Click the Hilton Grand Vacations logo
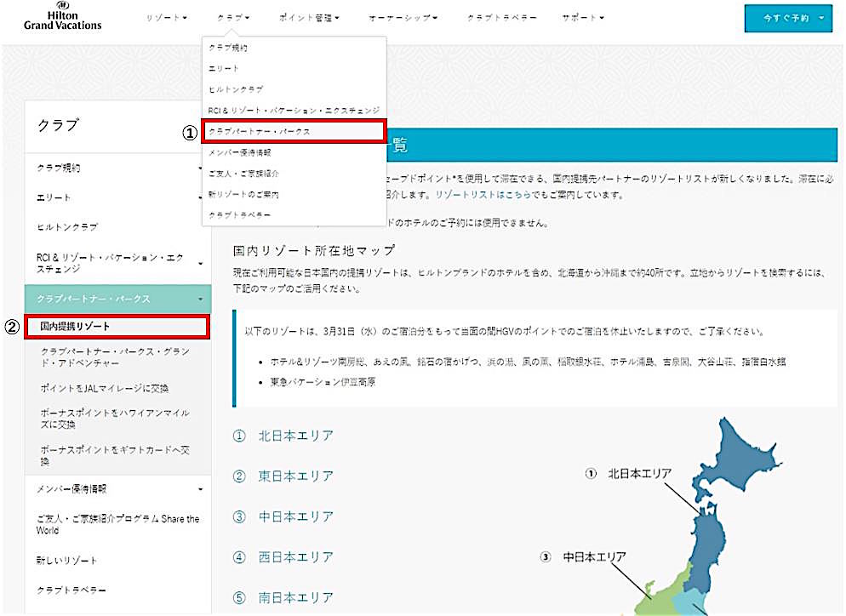The image size is (846, 616). tap(63, 16)
